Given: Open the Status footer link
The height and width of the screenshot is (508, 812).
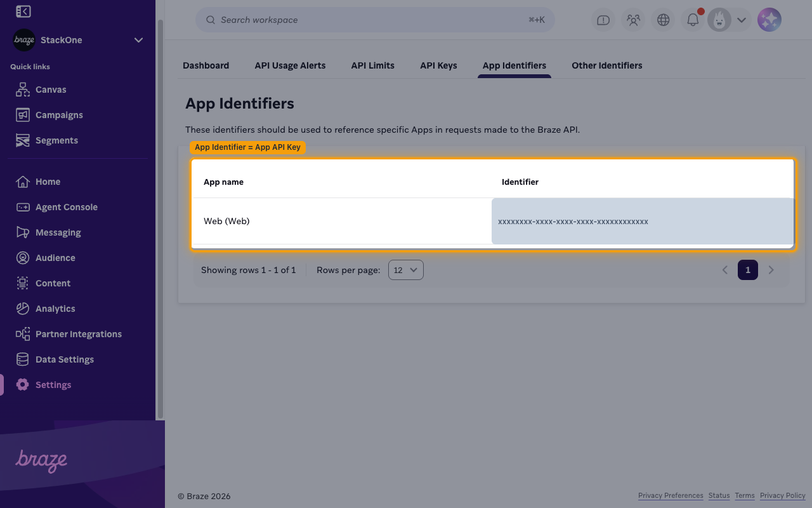Looking at the screenshot, I should pos(719,495).
